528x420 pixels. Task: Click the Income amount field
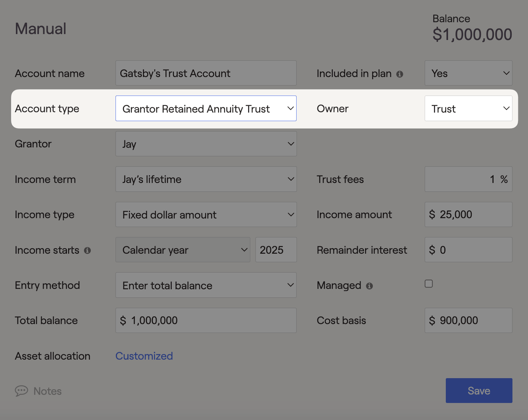pyautogui.click(x=468, y=214)
